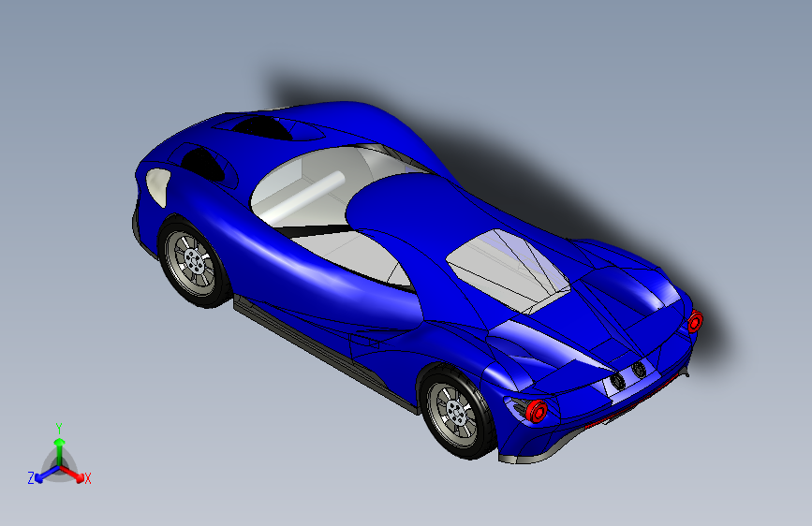812x526 pixels.
Task: Click the red X axis arrow on the triad
Action: [71, 473]
